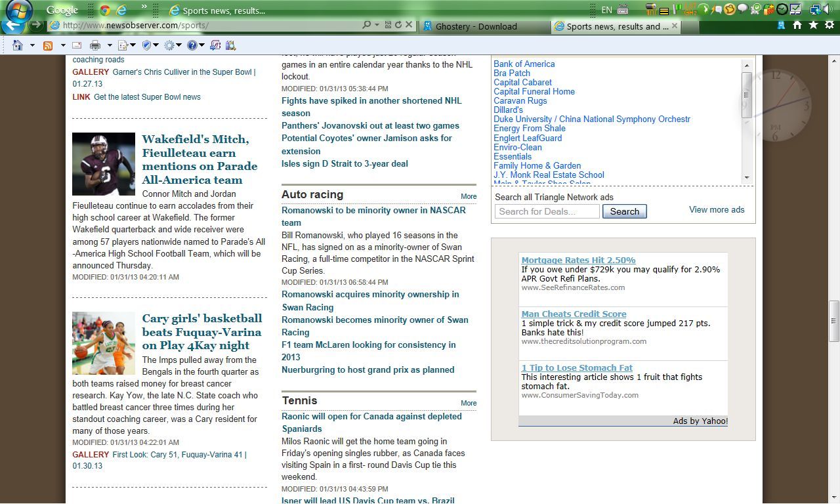This screenshot has height=504, width=840.
Task: Open Favorites star icon
Action: tap(813, 25)
